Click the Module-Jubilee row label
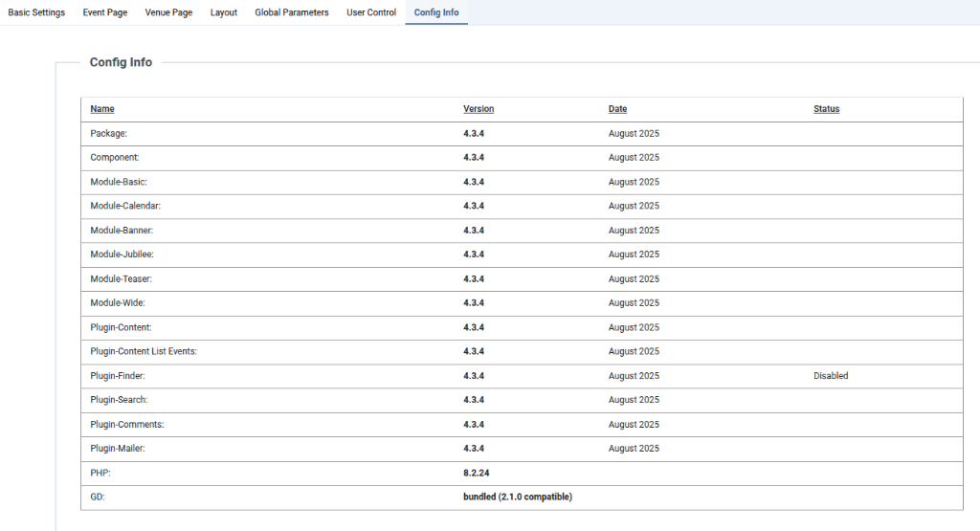 point(122,254)
